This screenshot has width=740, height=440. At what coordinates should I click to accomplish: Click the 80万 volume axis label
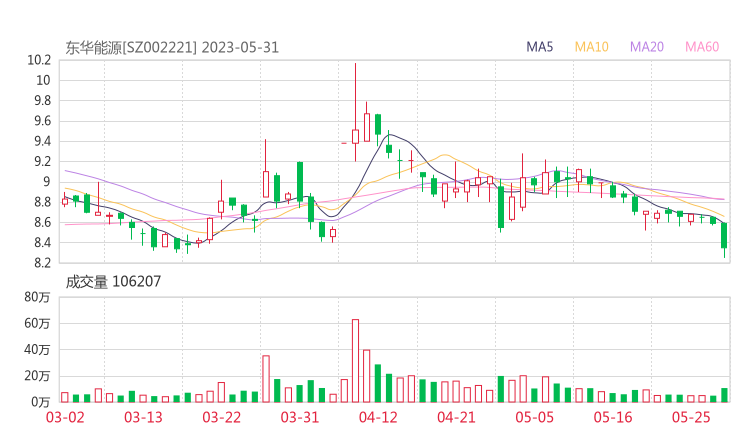[x=37, y=297]
